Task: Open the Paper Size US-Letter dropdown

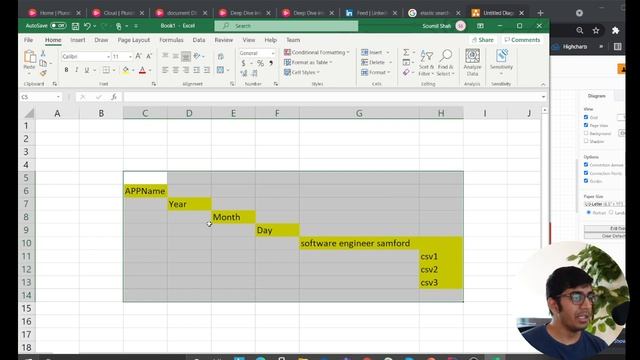Action: click(x=604, y=204)
